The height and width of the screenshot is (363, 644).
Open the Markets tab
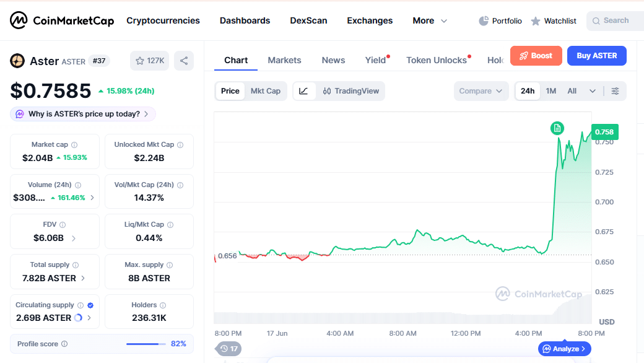coord(284,60)
